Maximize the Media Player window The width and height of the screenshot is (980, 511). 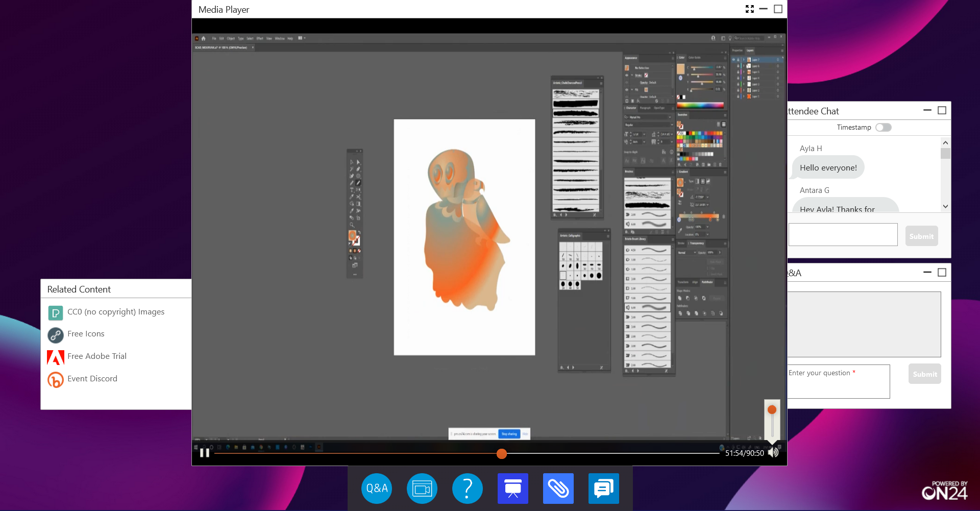pos(778,9)
